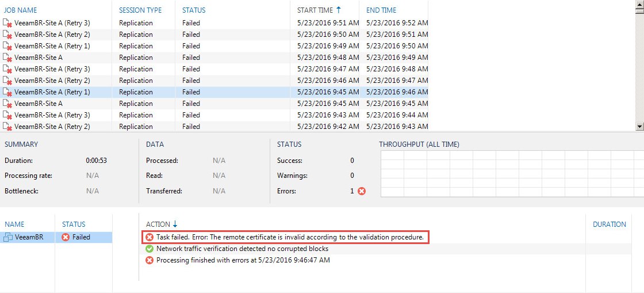Viewport: 644px width, 293px height.
Task: Click the end time 5/23/2016 9:52 AM cell
Action: 397,23
